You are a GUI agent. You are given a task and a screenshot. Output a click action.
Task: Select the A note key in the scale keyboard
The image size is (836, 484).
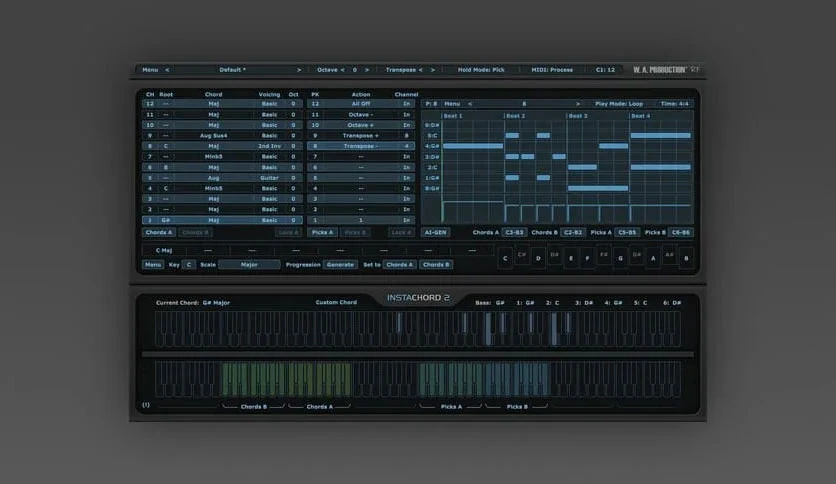pos(653,258)
